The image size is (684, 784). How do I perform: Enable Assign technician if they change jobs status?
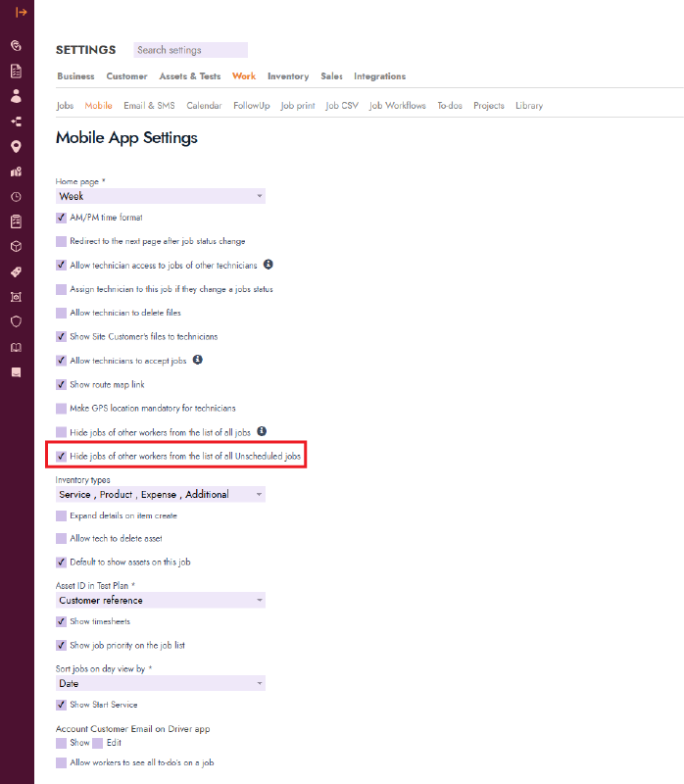click(x=61, y=289)
